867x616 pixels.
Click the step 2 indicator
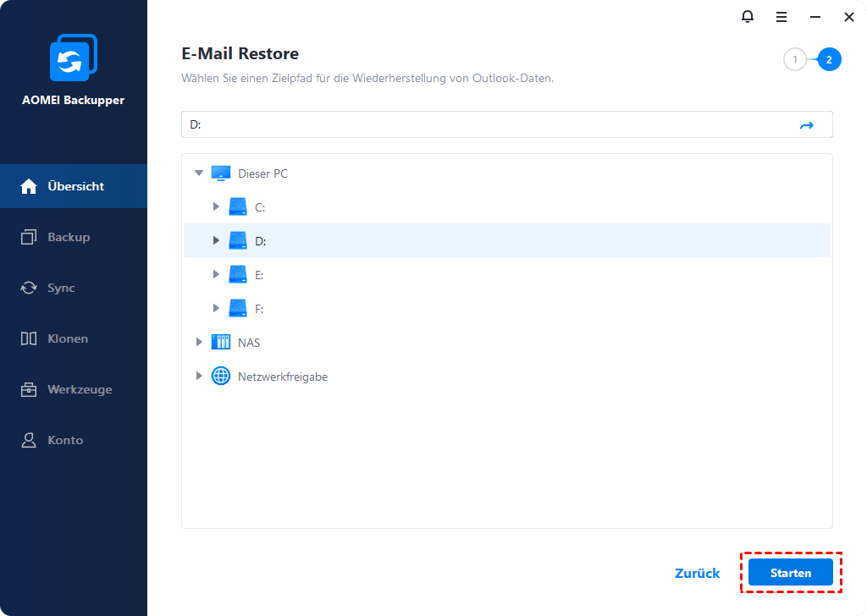click(x=829, y=60)
